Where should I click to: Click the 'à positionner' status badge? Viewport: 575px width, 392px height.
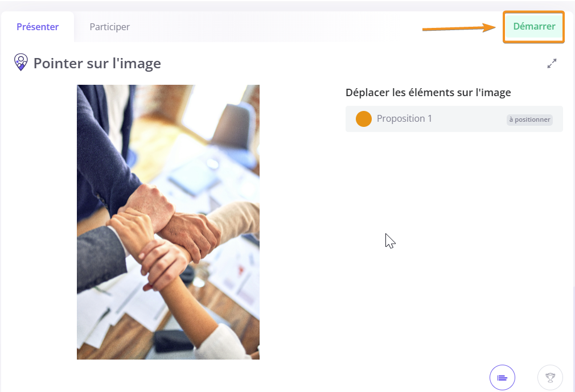pyautogui.click(x=529, y=119)
